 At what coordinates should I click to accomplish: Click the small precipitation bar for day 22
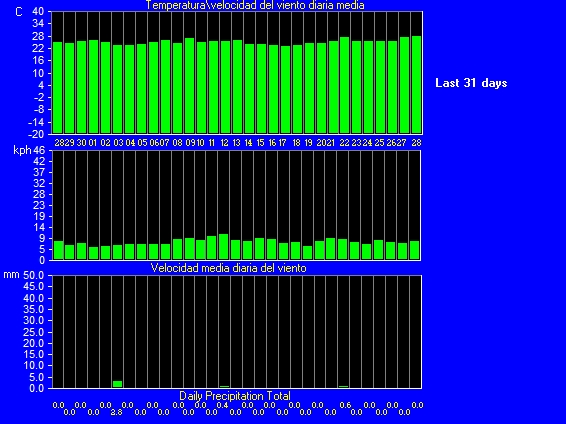[x=344, y=386]
